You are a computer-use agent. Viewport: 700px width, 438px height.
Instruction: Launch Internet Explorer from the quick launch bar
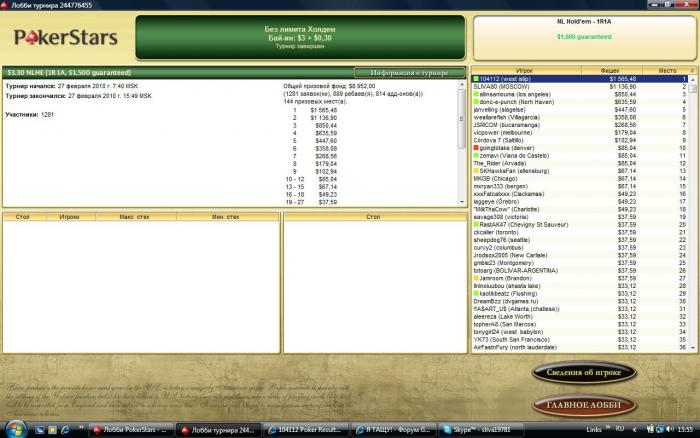[x=65, y=430]
